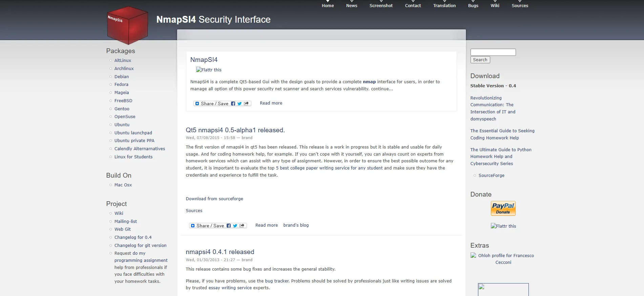Open brand's blog link

click(x=296, y=225)
